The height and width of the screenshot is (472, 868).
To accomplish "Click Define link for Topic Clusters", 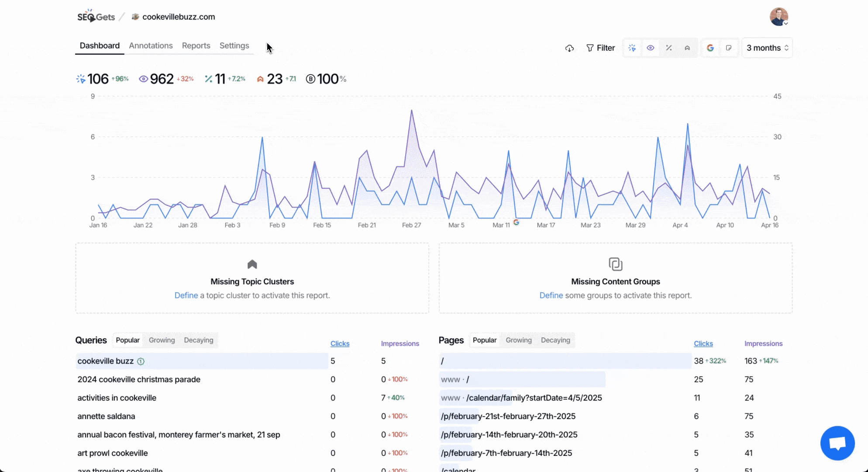I will click(x=186, y=295).
